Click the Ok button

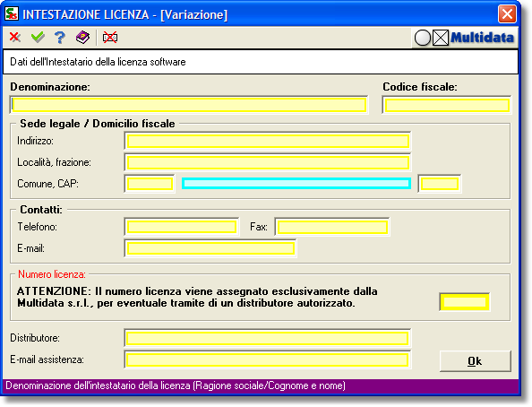(x=475, y=360)
